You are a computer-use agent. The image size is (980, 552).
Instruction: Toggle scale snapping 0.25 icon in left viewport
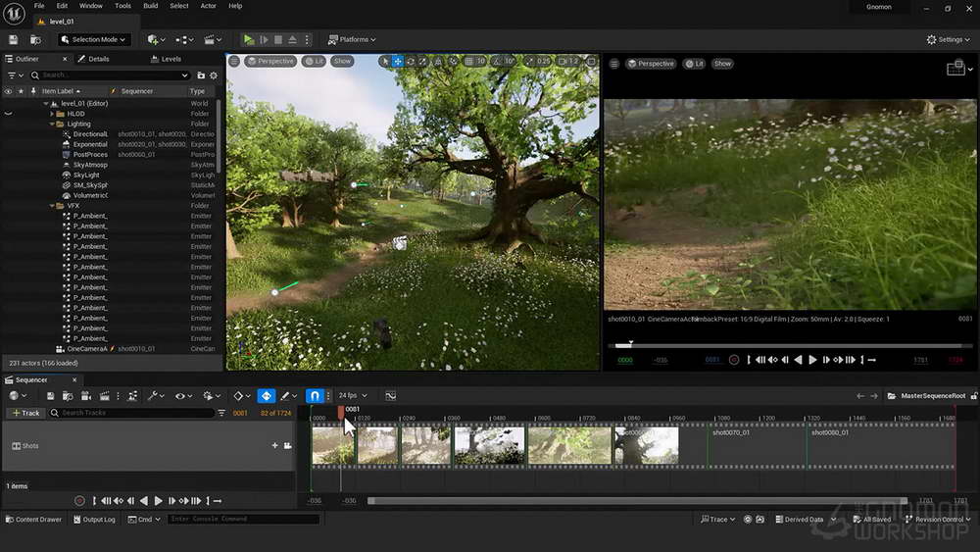point(530,61)
